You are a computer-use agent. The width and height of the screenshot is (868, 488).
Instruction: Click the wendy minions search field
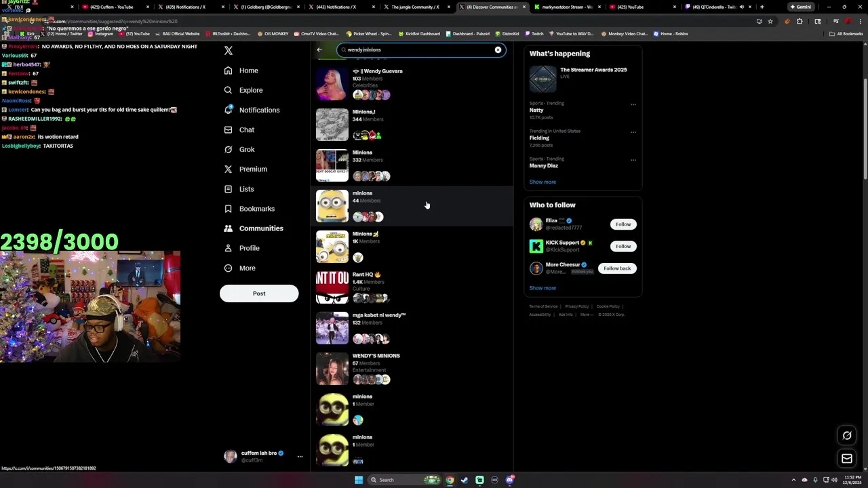click(420, 49)
